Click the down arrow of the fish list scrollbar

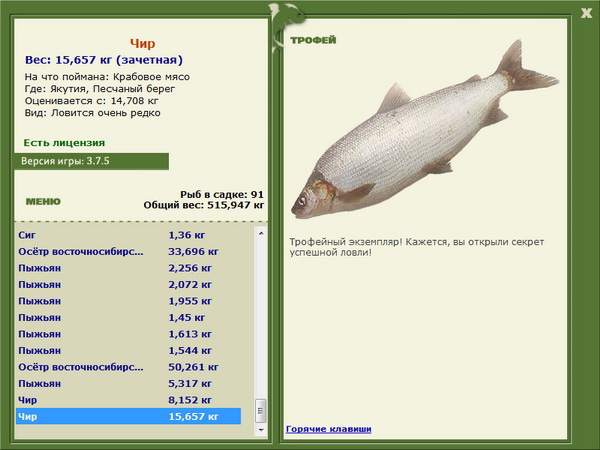261,430
